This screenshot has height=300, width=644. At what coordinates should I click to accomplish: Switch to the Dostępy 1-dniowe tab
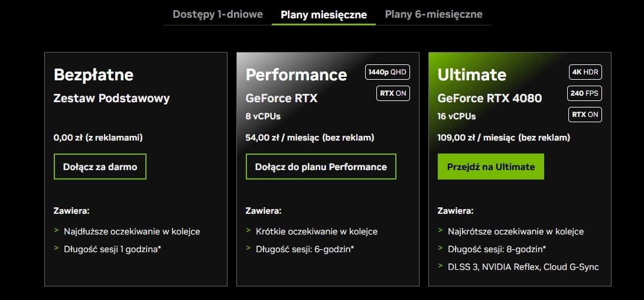click(217, 14)
